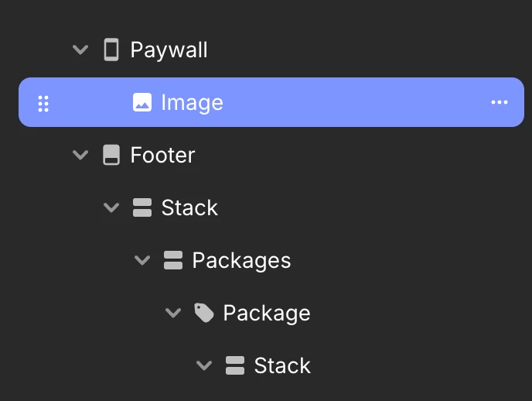Select the Footer layer label
This screenshot has width=532, height=401.
coord(163,155)
